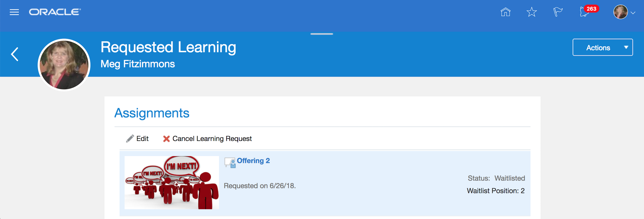644x219 pixels.
Task: Go back using the left arrow
Action: click(15, 54)
